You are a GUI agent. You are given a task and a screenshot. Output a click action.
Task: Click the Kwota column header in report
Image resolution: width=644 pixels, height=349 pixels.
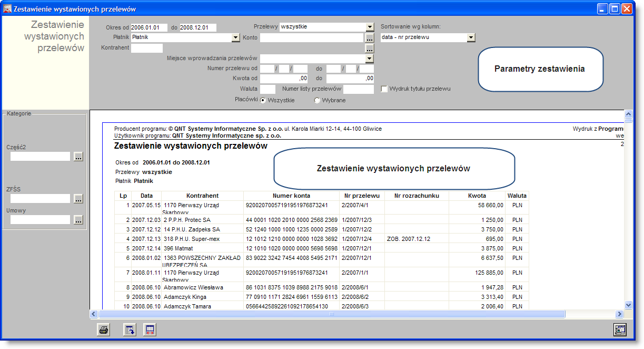tap(477, 196)
